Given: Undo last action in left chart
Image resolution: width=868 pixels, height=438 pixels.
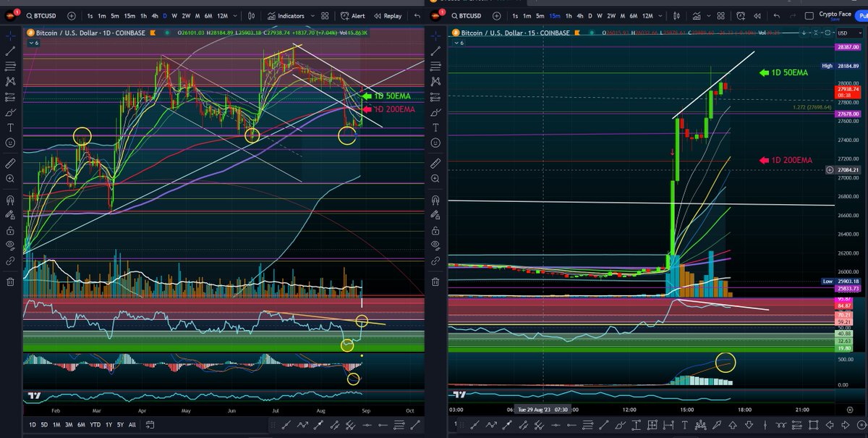Looking at the screenshot, I should (x=417, y=15).
